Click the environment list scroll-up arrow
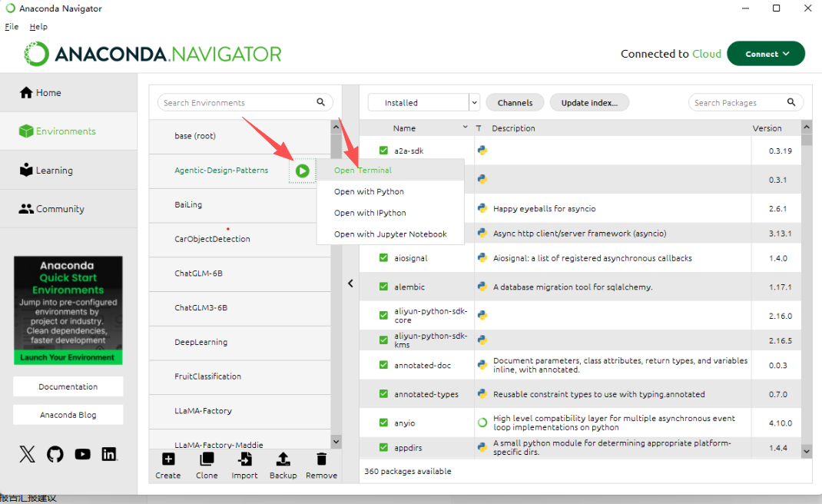Viewport: 822px width, 504px height. pyautogui.click(x=336, y=127)
